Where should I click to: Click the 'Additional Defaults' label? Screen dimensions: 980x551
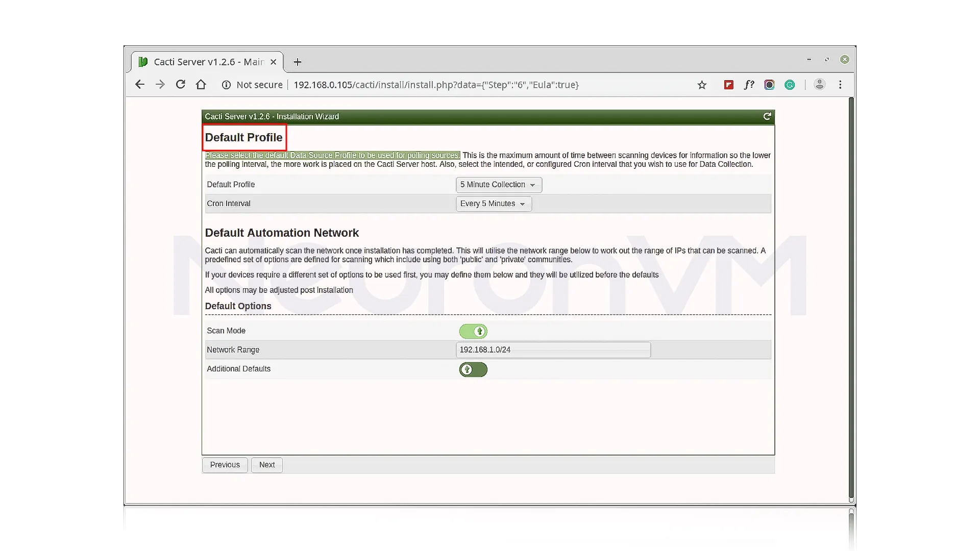point(238,369)
